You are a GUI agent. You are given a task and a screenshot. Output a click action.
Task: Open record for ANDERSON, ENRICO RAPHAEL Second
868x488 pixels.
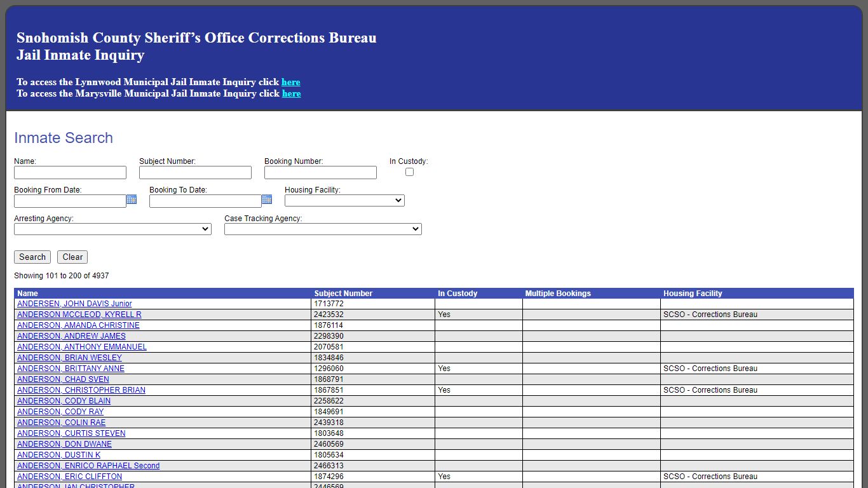(x=88, y=466)
